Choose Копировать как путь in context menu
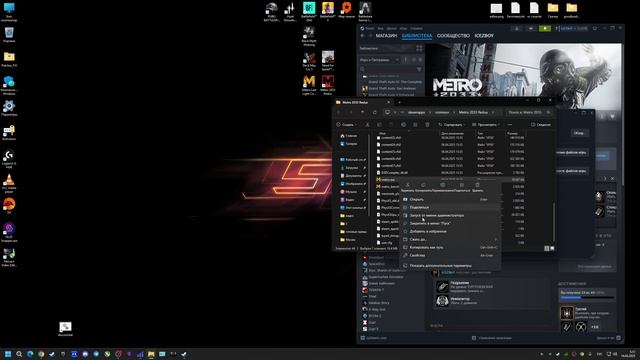The image size is (640, 360). [450, 247]
